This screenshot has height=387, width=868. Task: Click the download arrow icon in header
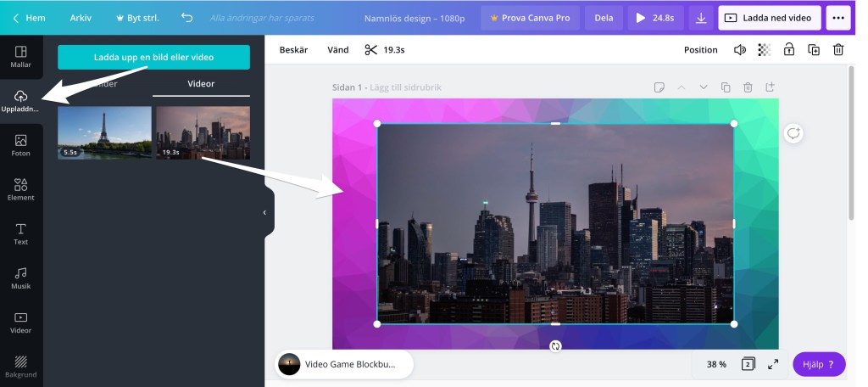pos(700,18)
